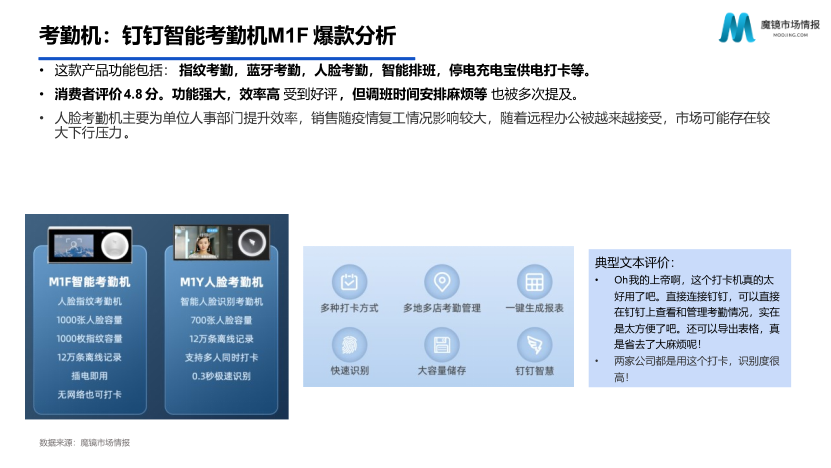The width and height of the screenshot is (831, 468).
Task: Click the 一键生成报表 table icon
Action: [534, 281]
